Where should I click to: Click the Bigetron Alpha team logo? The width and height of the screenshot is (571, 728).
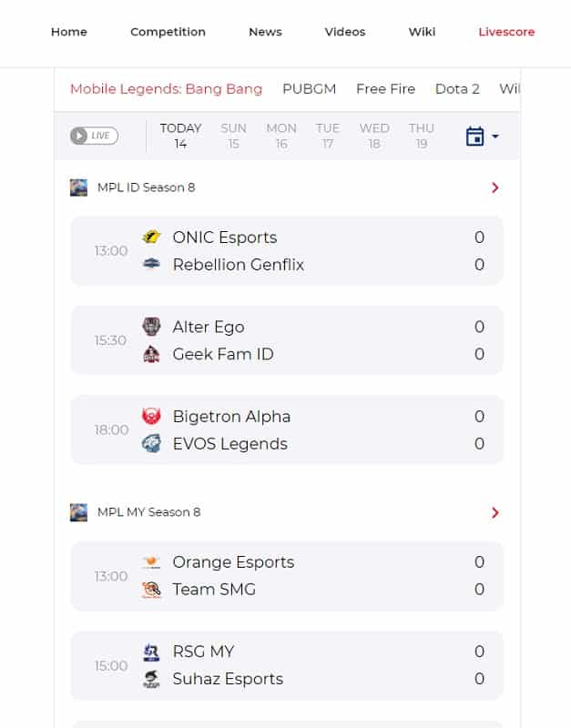(151, 416)
